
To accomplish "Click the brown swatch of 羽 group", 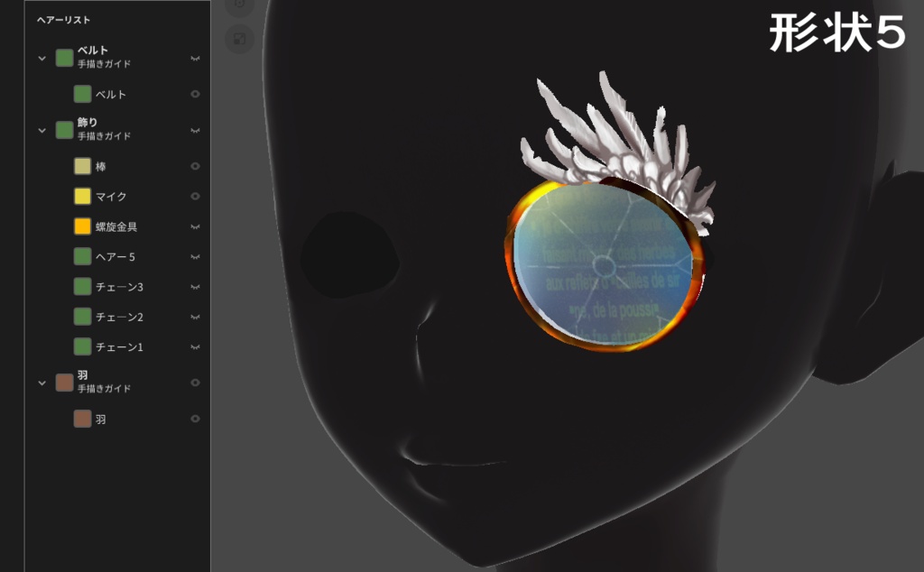I will [x=64, y=383].
